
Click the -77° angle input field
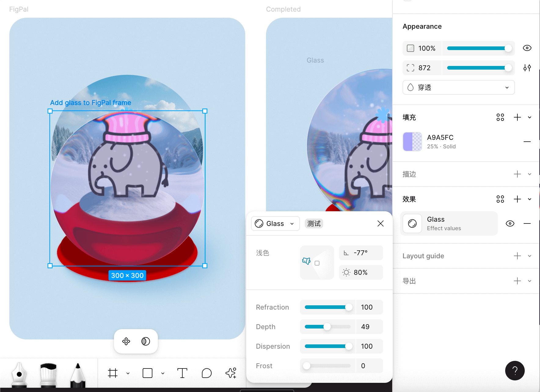[x=361, y=252]
